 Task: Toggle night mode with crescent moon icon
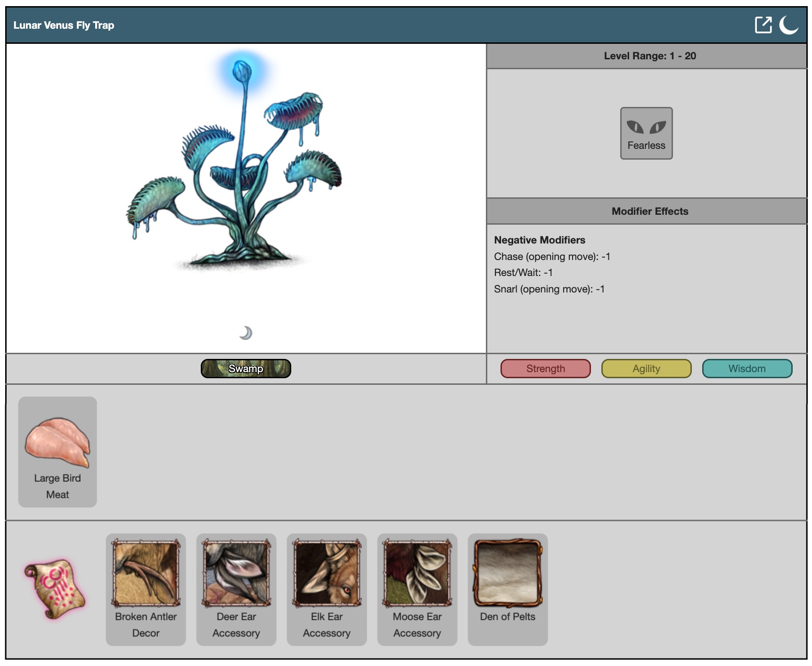click(788, 25)
